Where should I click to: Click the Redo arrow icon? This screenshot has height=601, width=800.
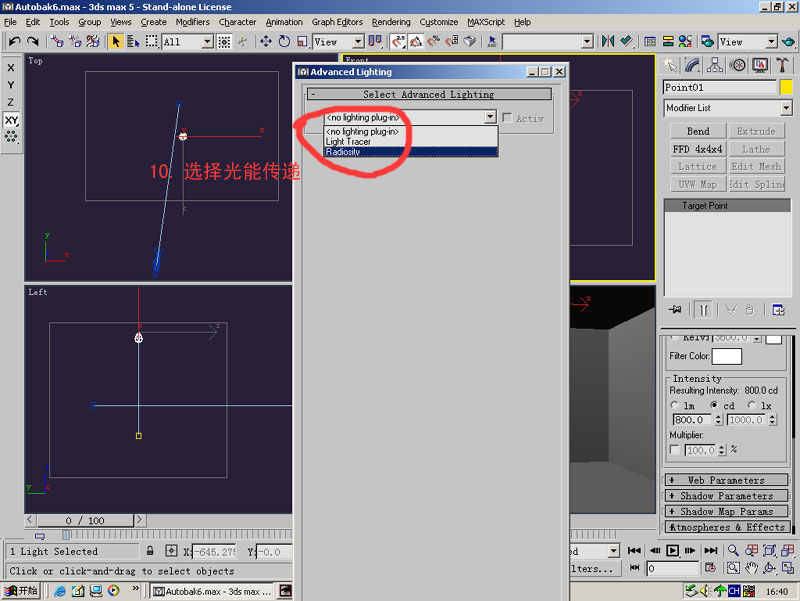pyautogui.click(x=33, y=41)
